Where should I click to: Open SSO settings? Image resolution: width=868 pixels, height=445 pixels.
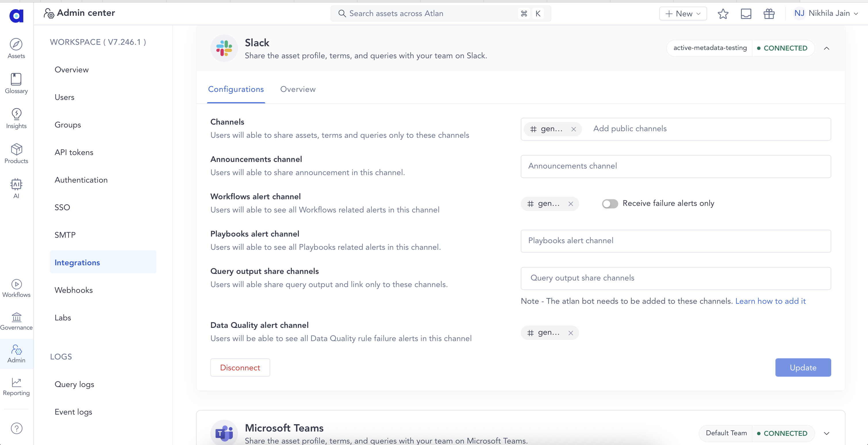103,207
